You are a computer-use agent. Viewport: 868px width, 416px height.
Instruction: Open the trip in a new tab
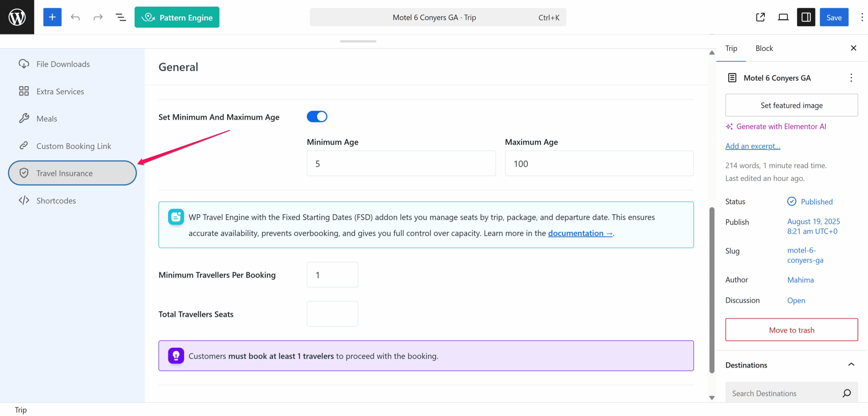click(761, 17)
